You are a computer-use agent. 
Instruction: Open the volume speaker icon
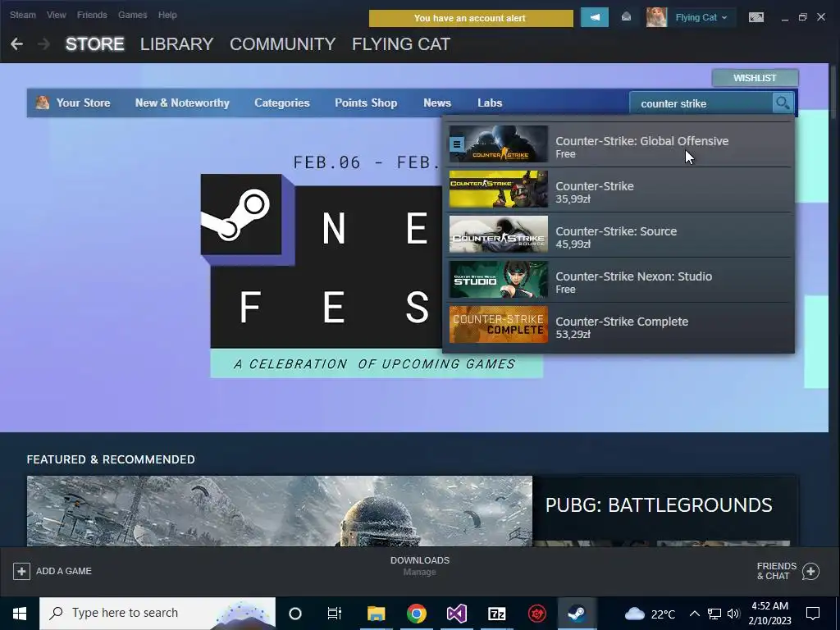(733, 614)
